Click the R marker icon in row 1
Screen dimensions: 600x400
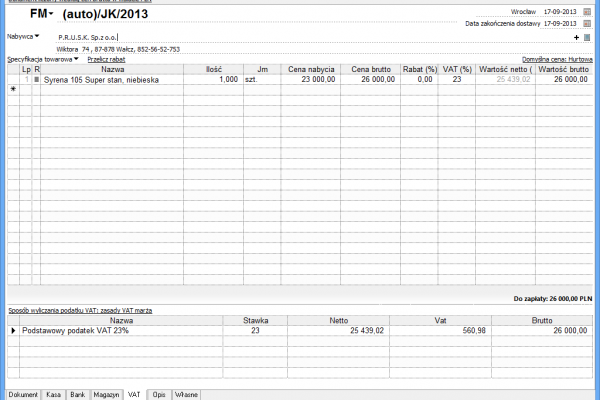[37, 78]
